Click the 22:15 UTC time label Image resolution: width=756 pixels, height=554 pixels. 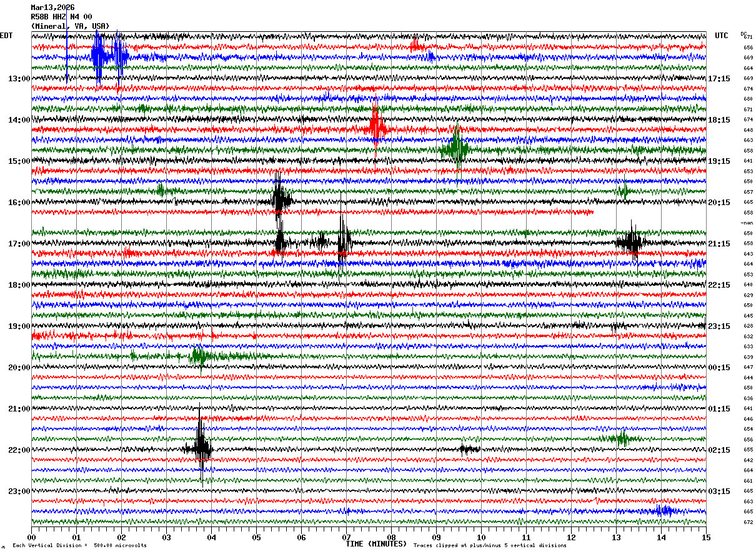[x=719, y=285]
